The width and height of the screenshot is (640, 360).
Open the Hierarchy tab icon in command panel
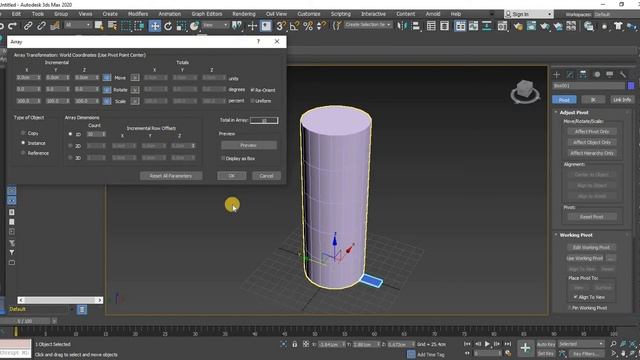(x=583, y=75)
